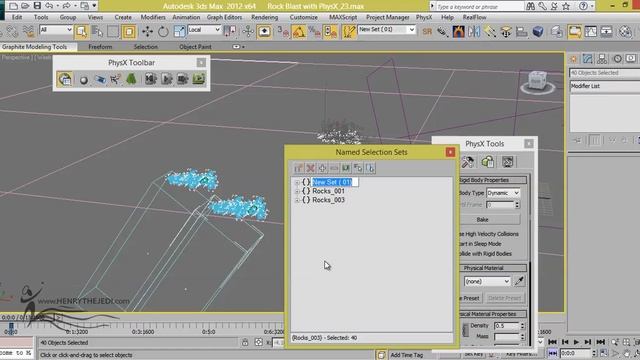640x360 pixels.
Task: Click the Mirror tool icon
Action: [474, 31]
